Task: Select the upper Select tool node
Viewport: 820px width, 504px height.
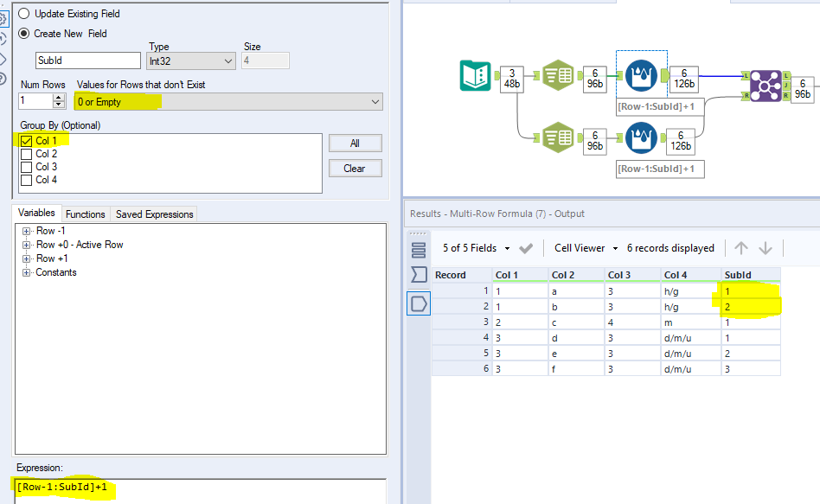Action: (x=558, y=76)
